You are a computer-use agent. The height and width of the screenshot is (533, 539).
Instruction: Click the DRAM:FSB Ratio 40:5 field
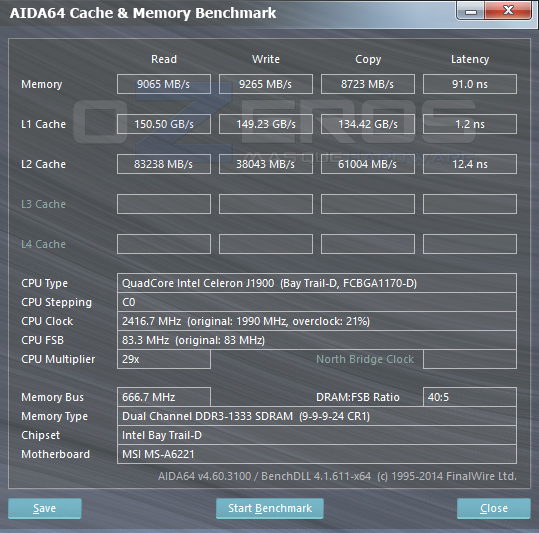coord(470,397)
